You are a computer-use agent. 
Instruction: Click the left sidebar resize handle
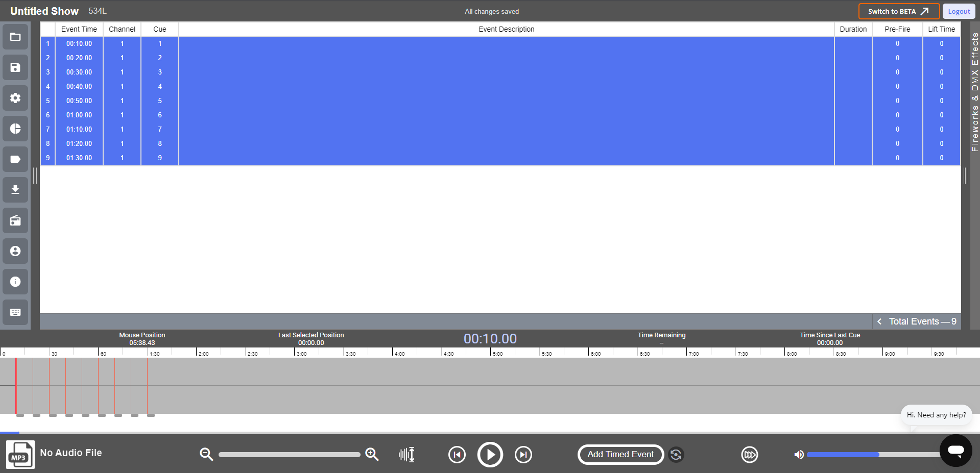[x=35, y=176]
